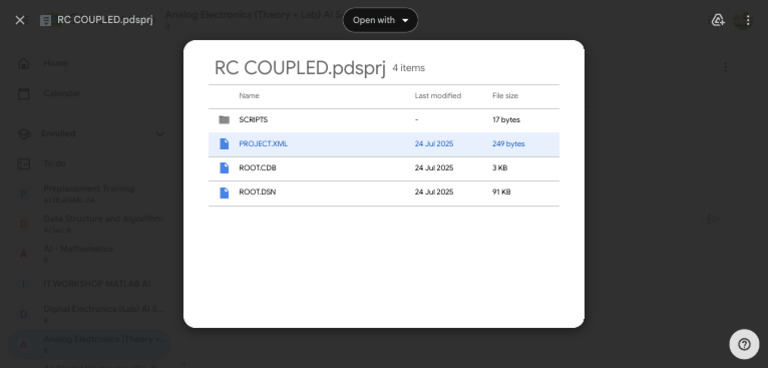This screenshot has height=368, width=768.
Task: Click the add to Drive shortcut icon
Action: point(718,20)
